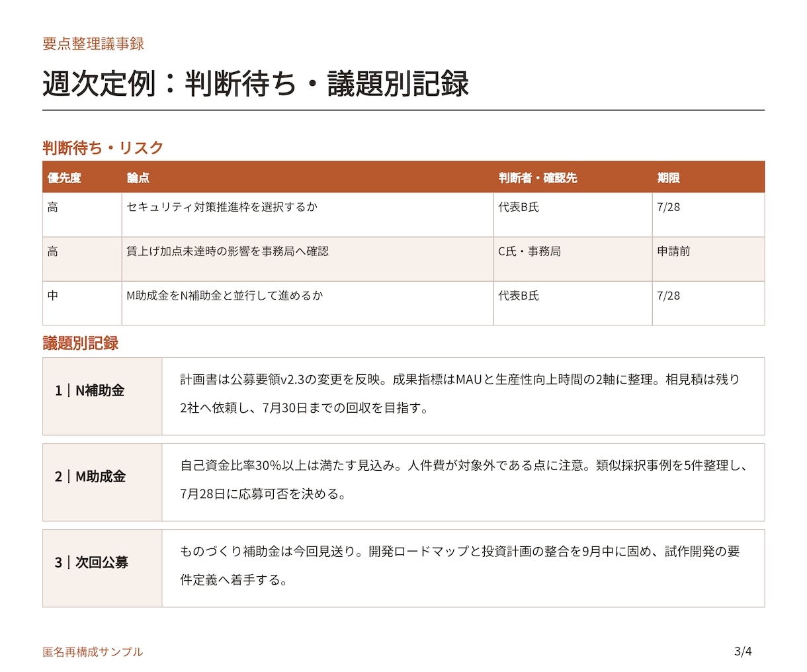The width and height of the screenshot is (807, 672).
Task: Click the line 7月28日に応募可否を決める
Action: [263, 494]
